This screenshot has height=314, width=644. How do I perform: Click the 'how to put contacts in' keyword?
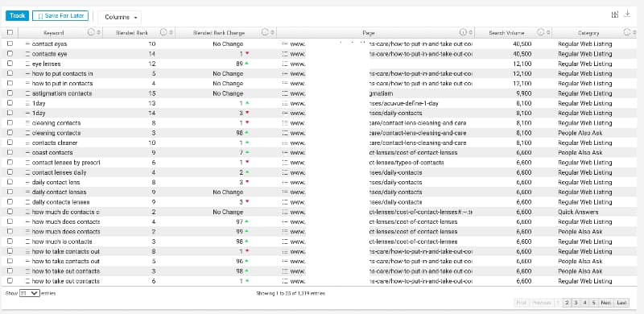[x=63, y=73]
